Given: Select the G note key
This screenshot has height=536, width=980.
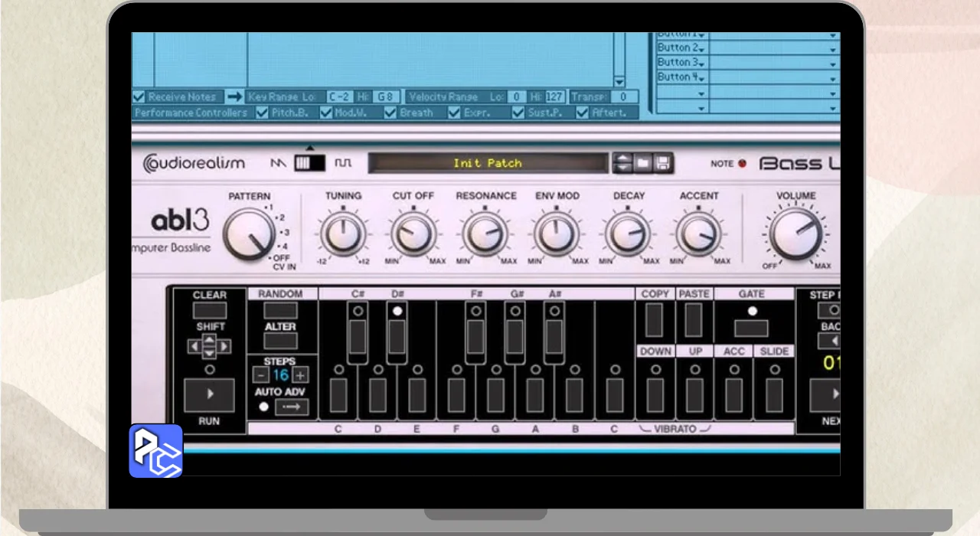Looking at the screenshot, I should tap(495, 395).
